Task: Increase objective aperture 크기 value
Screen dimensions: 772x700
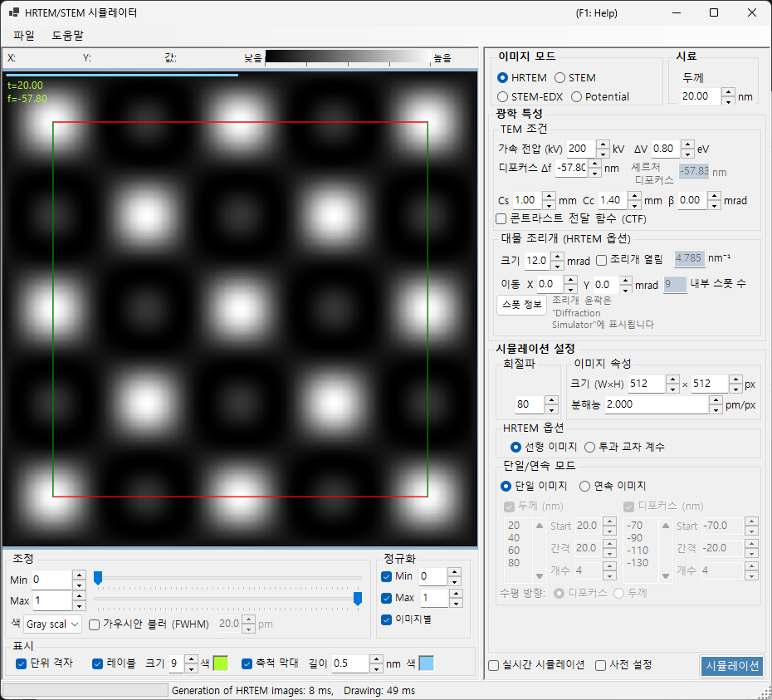Action: tap(557, 256)
